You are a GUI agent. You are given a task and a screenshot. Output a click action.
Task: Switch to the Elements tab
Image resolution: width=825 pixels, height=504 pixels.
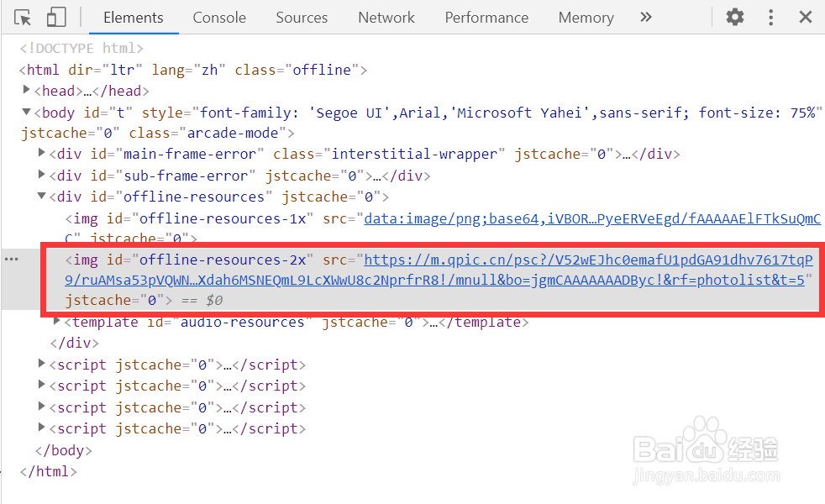[x=134, y=18]
